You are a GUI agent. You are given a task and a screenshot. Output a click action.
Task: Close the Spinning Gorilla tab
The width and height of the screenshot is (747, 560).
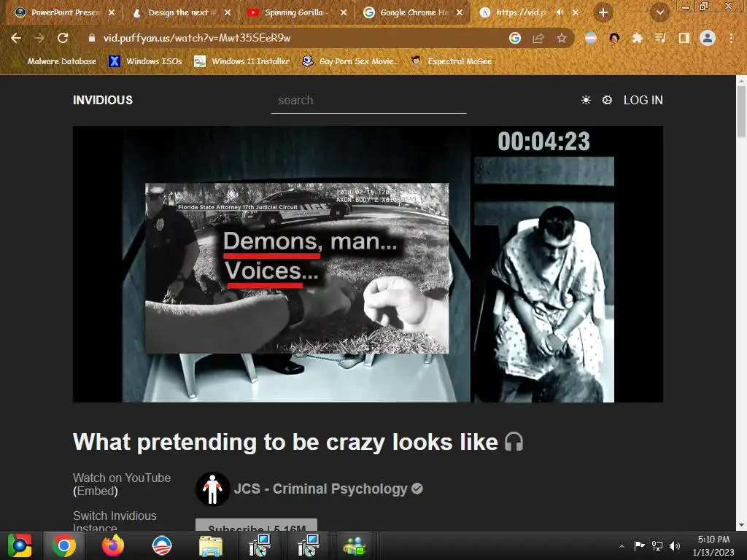(344, 12)
